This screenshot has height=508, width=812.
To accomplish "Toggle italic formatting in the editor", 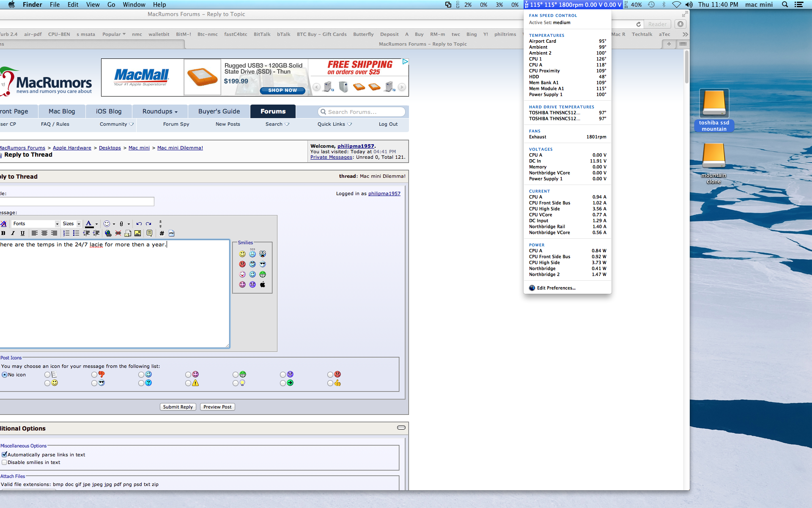I will [x=13, y=233].
